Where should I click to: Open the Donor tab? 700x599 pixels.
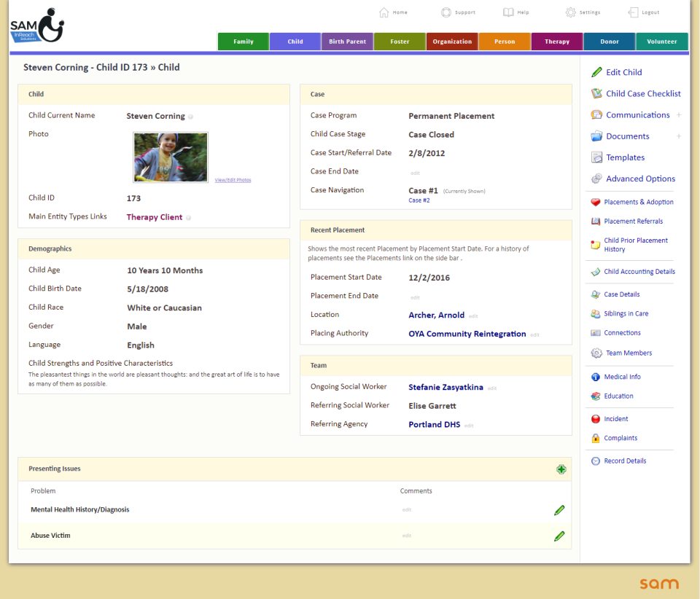click(610, 42)
